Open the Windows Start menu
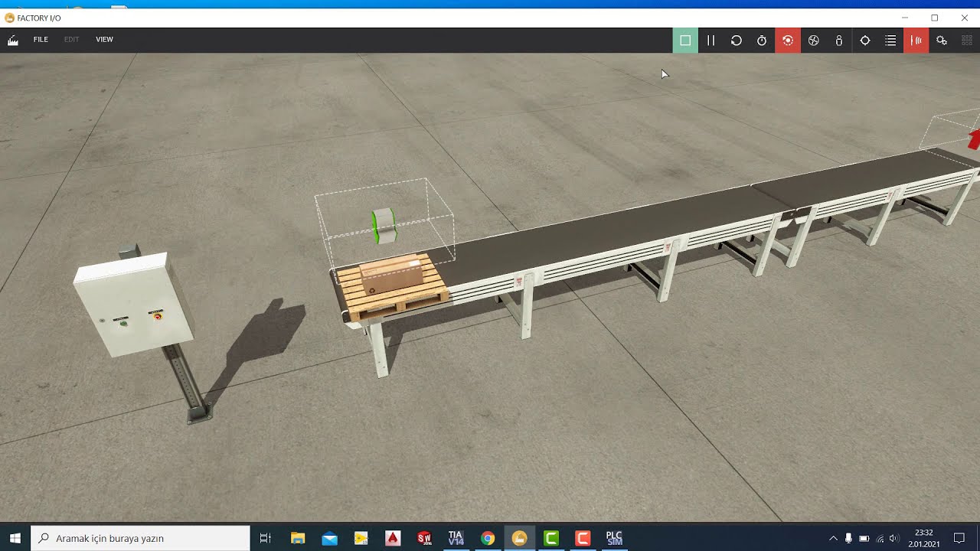 click(15, 538)
